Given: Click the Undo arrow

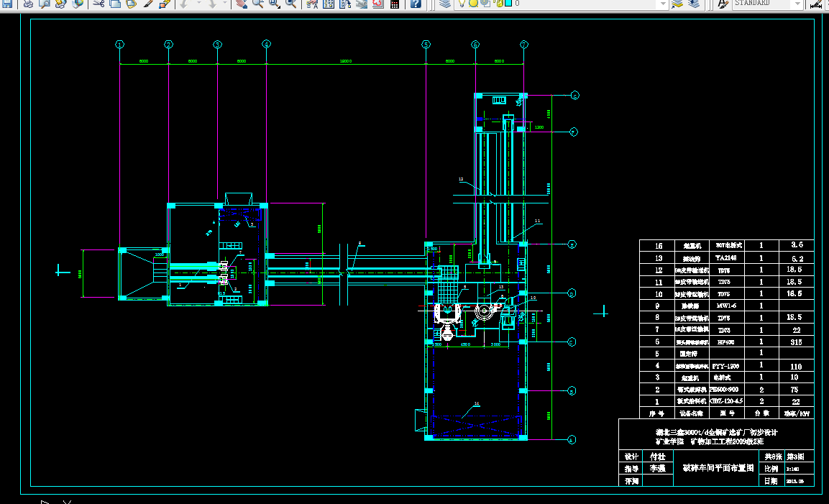Looking at the screenshot, I should tap(184, 4).
